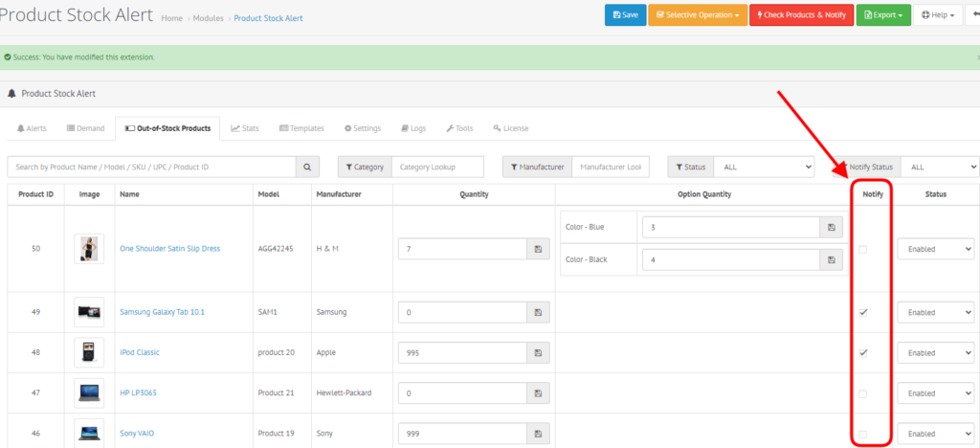Click Check Products & Notify button
This screenshot has height=448, width=980.
point(801,15)
